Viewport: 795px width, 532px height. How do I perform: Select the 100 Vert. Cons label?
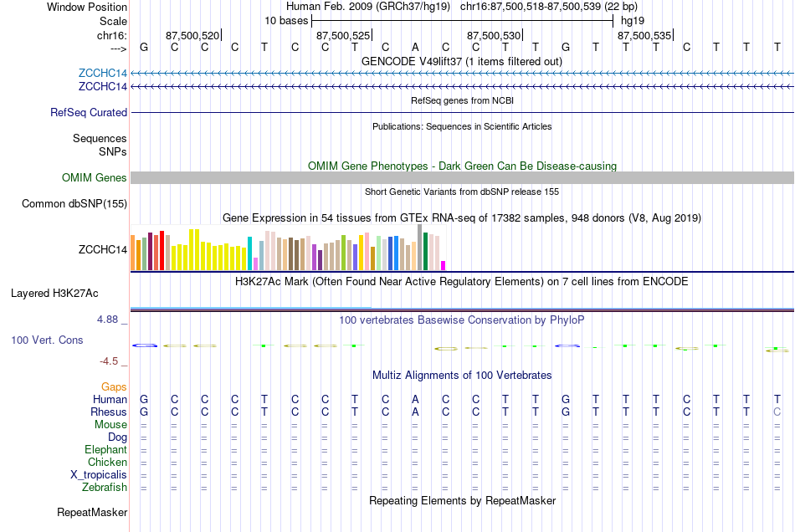pyautogui.click(x=47, y=340)
